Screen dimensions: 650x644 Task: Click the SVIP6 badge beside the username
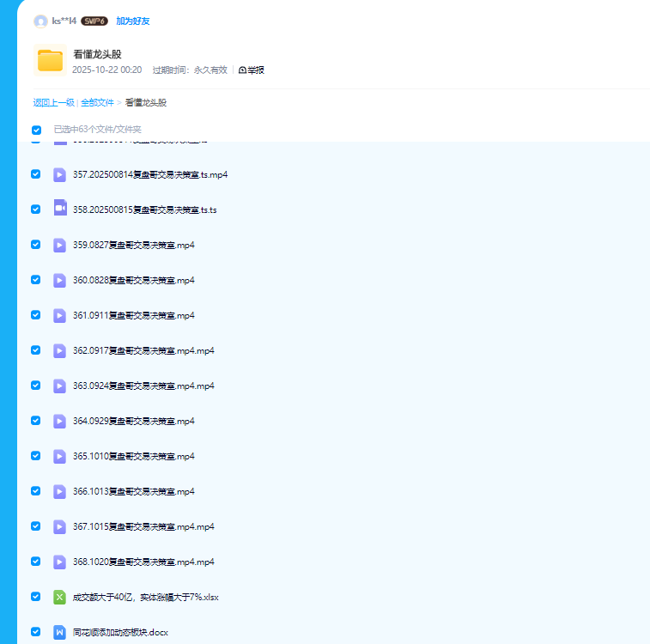coord(94,21)
